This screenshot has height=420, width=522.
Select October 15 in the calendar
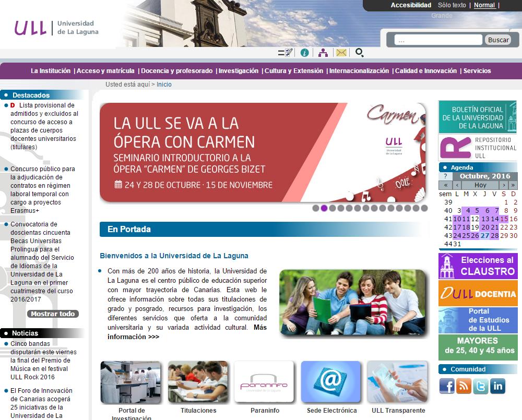point(504,219)
